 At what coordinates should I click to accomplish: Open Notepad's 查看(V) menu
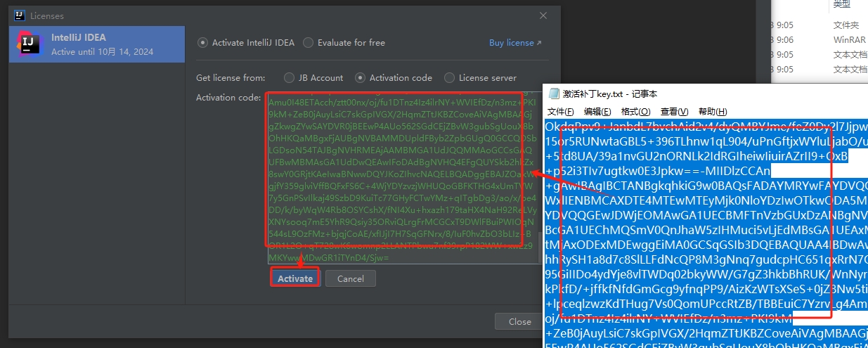tap(675, 112)
